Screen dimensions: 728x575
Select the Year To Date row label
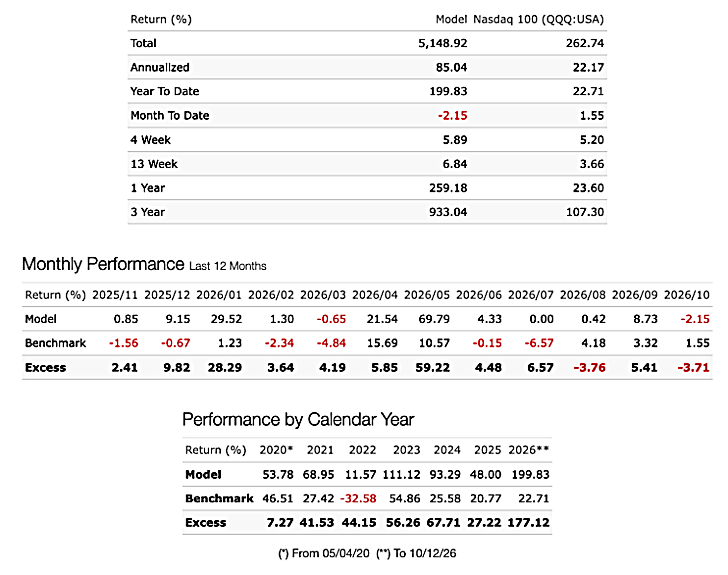coord(165,91)
